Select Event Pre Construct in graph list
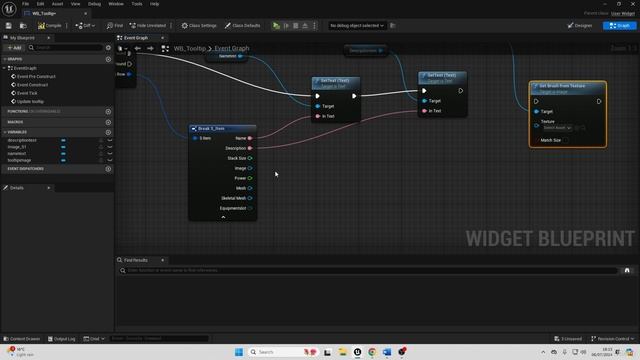The height and width of the screenshot is (360, 640). (36, 77)
